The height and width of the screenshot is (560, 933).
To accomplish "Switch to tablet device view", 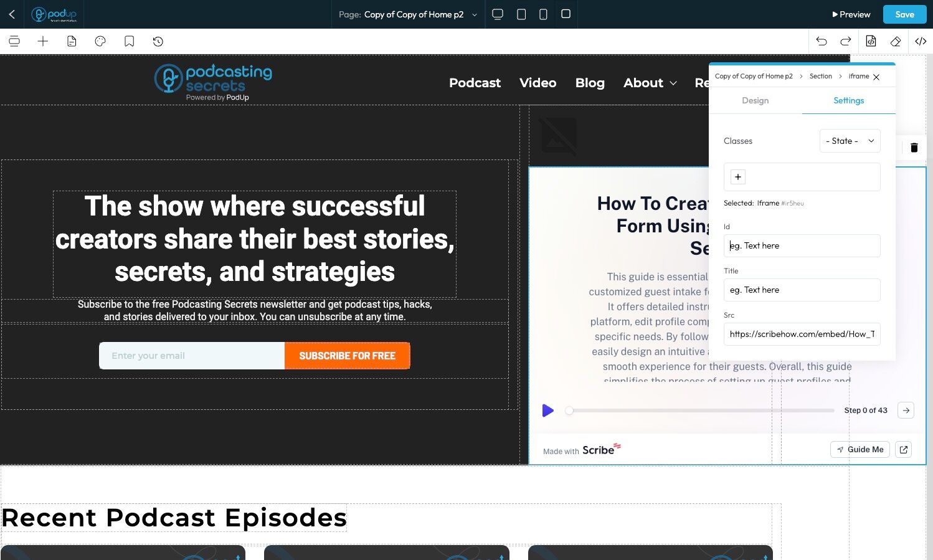I will coord(521,14).
